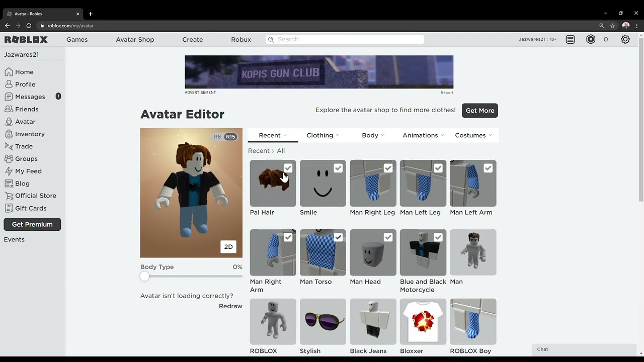Open the Friends sidebar icon
The image size is (644, 362).
[x=9, y=109]
